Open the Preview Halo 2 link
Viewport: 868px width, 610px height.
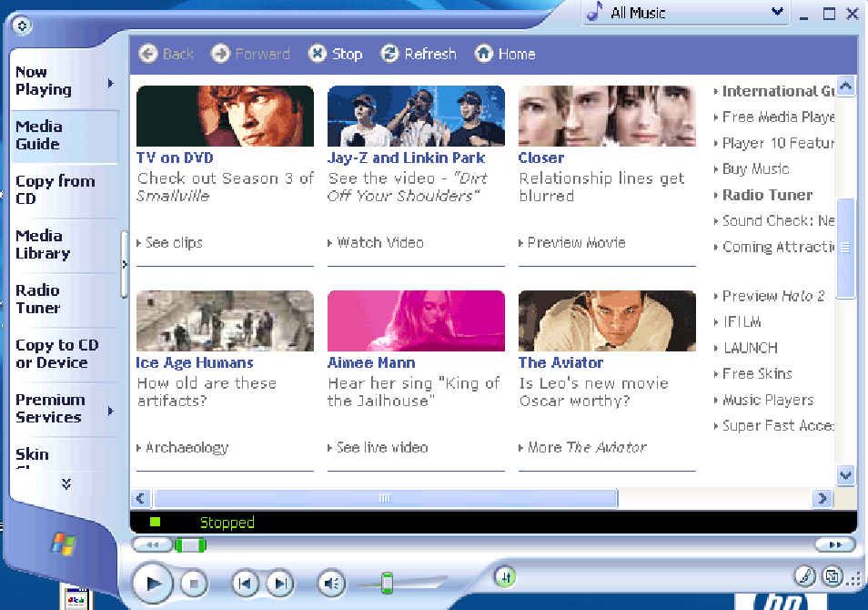point(773,296)
